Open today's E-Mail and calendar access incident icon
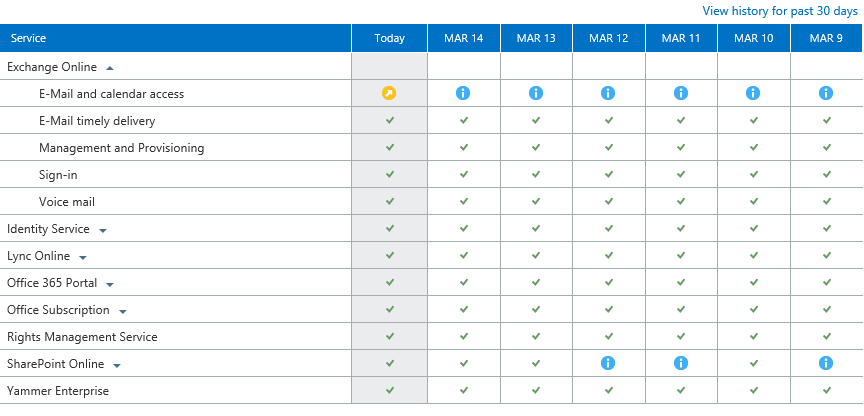The height and width of the screenshot is (416, 864). [389, 93]
